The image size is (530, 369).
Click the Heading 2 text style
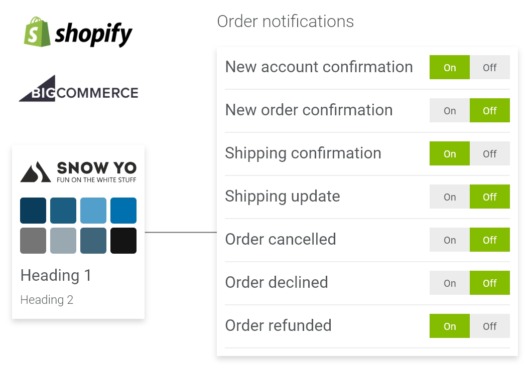click(x=47, y=300)
